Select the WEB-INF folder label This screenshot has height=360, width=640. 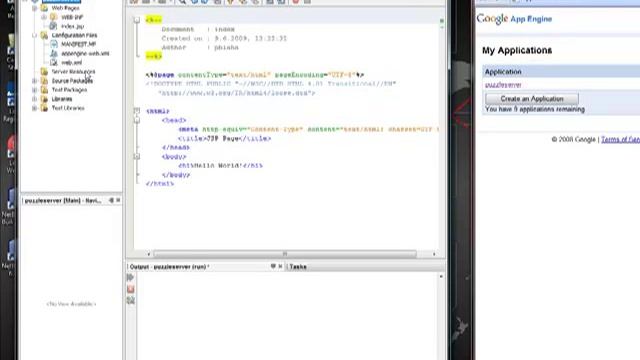click(x=72, y=17)
